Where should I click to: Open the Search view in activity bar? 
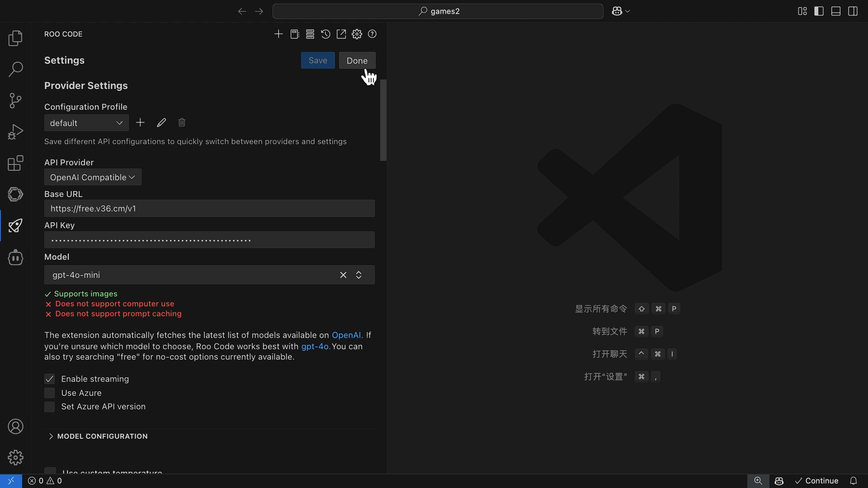coord(15,69)
